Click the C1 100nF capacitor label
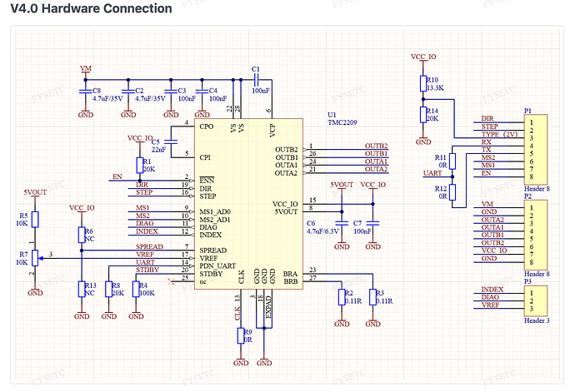Image resolution: width=575 pixels, height=392 pixels. coord(261,80)
